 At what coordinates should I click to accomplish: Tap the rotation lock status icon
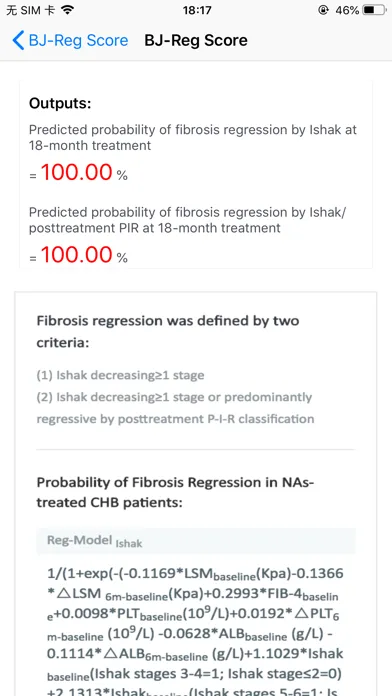tap(323, 10)
